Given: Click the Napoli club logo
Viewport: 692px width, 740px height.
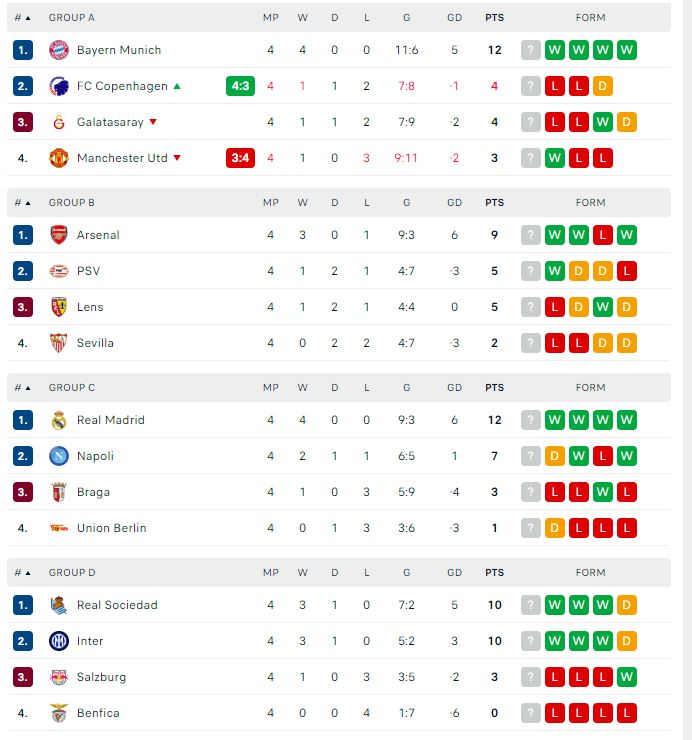Looking at the screenshot, I should coord(58,456).
